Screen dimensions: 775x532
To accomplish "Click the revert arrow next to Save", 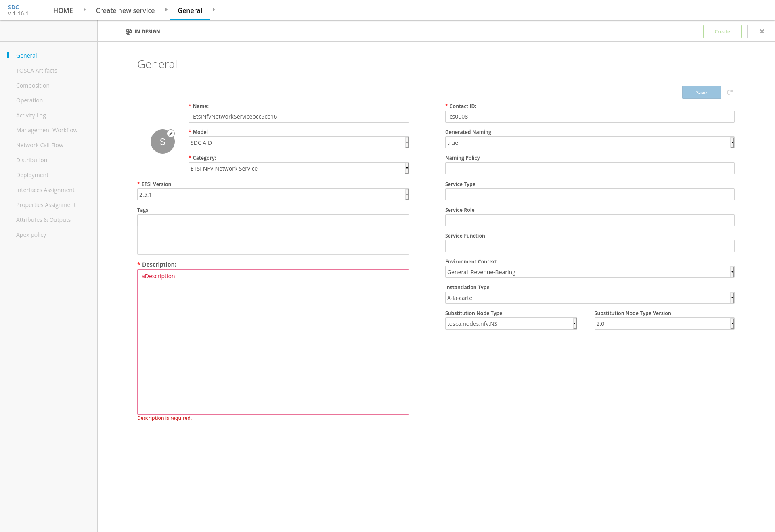I will coord(730,92).
